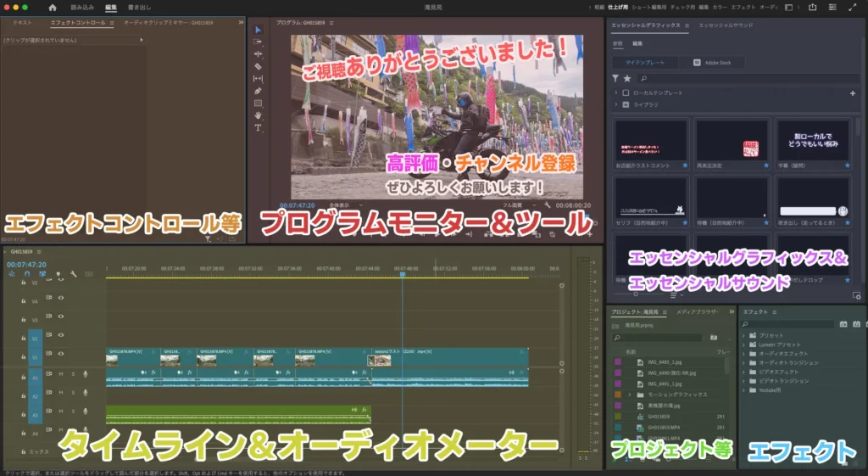Click the blue playhead on timeline ruler
This screenshot has height=476, width=868.
pyautogui.click(x=402, y=273)
